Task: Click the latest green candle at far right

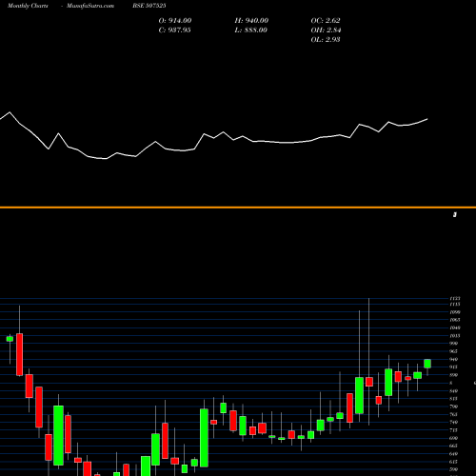Action: [x=427, y=364]
